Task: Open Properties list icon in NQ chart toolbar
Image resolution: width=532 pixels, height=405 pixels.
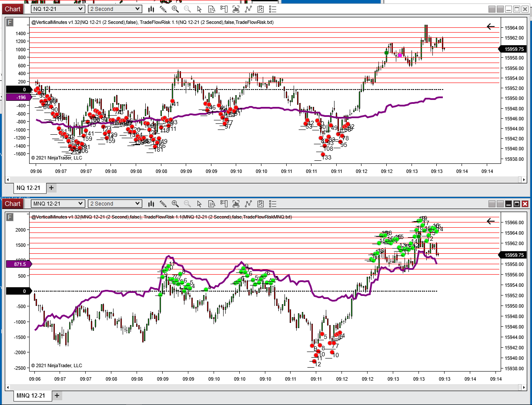Action: (273, 9)
